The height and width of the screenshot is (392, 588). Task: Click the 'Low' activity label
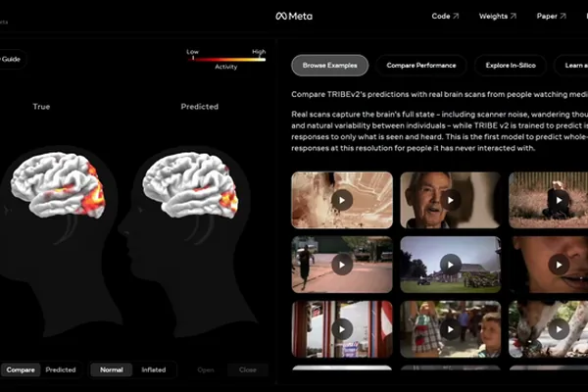coord(192,52)
